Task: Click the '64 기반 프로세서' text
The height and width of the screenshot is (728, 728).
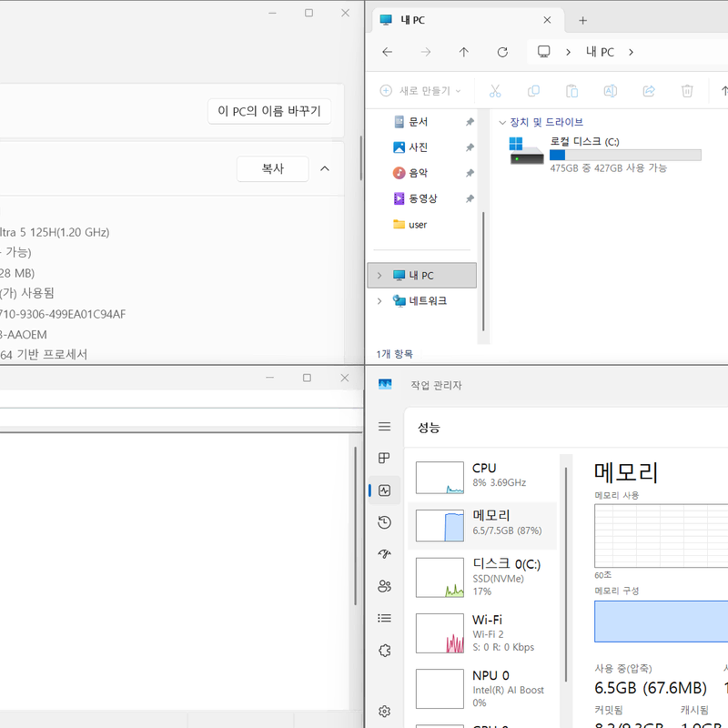Action: 44,355
